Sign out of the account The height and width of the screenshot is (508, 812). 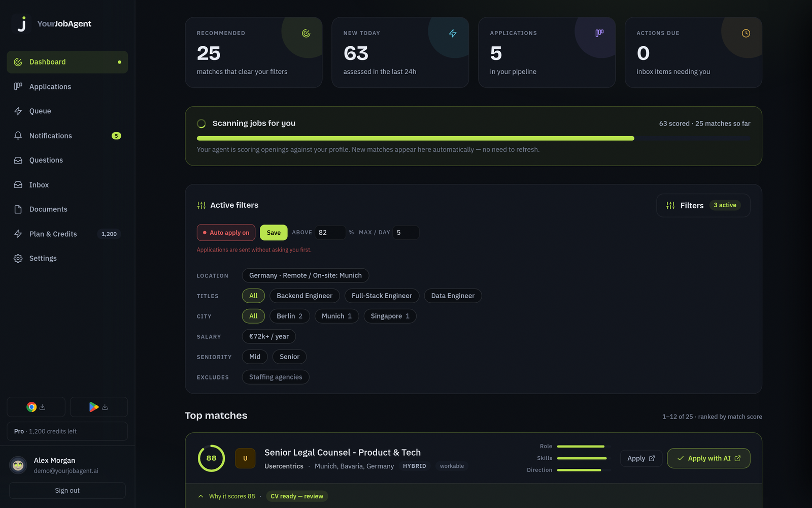(67, 491)
